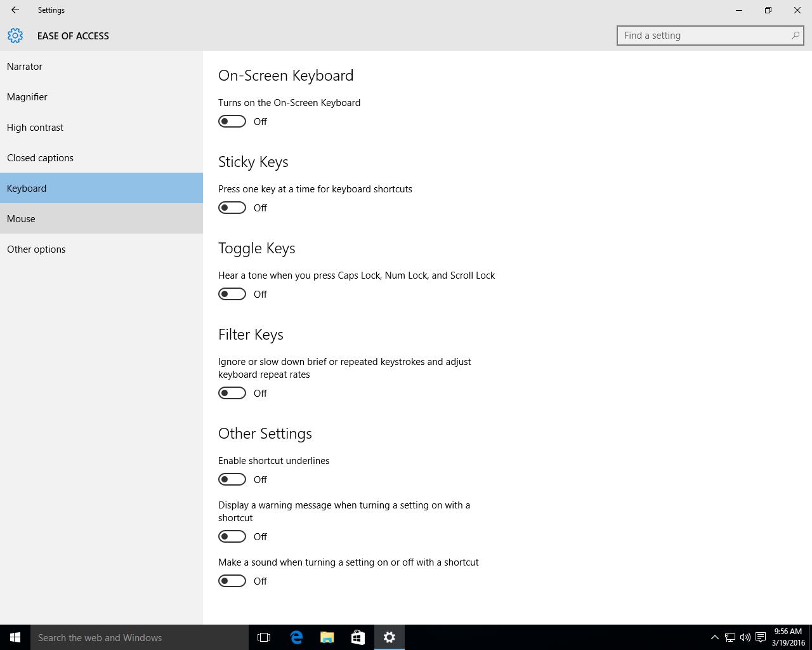Turn on the Filter Keys toggle
Screen dimensions: 812x650
click(232, 393)
